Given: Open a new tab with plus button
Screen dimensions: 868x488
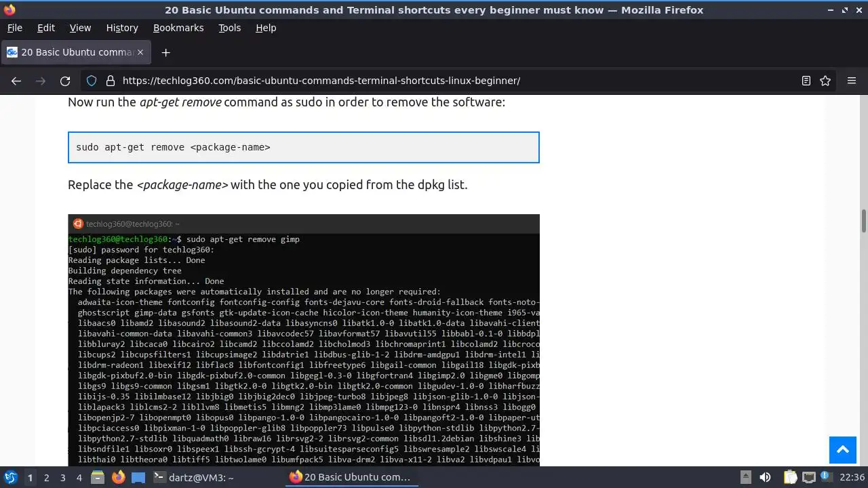Looking at the screenshot, I should (x=165, y=52).
